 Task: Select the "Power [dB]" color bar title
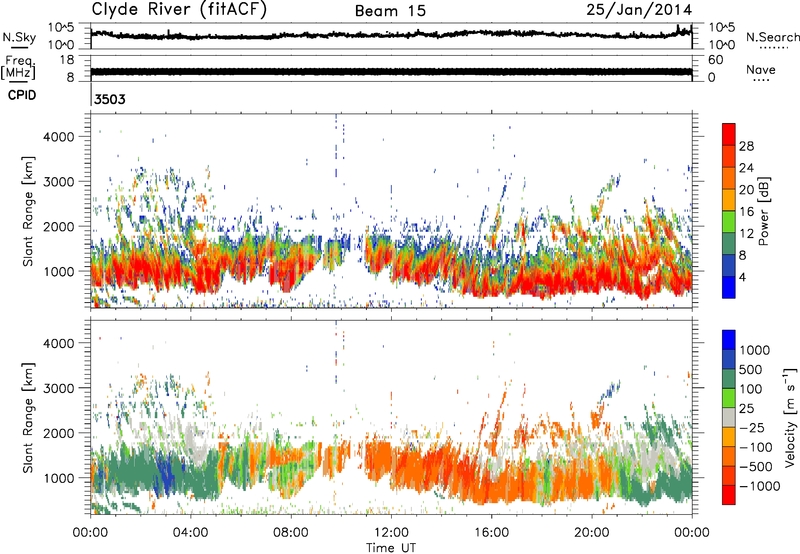click(x=764, y=211)
